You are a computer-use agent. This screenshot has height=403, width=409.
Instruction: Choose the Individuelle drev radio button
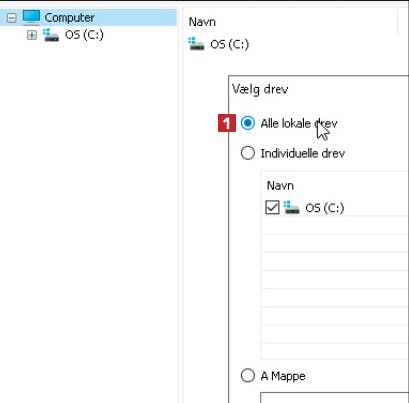(248, 153)
